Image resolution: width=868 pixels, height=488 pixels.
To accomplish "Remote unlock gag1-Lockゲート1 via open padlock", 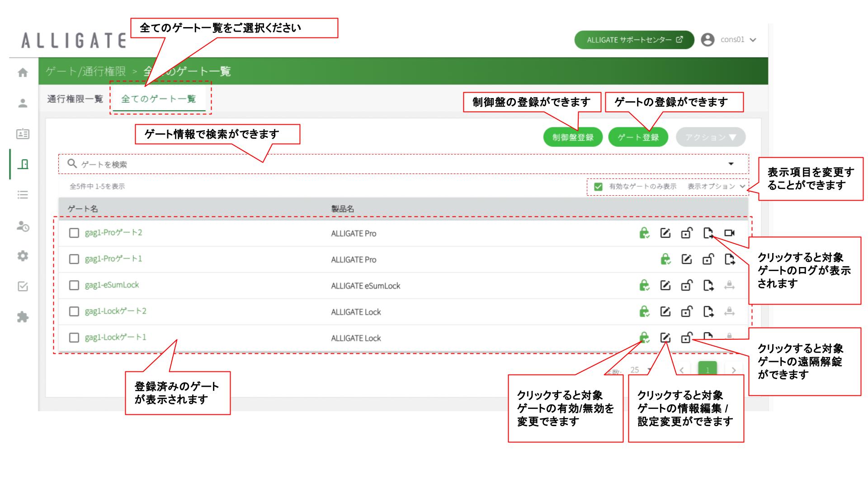I will [x=687, y=338].
